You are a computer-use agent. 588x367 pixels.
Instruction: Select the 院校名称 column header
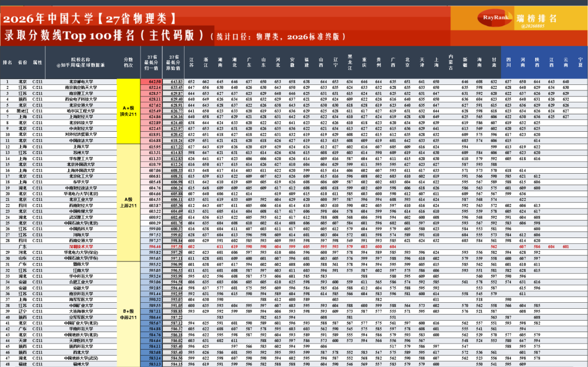(x=81, y=62)
